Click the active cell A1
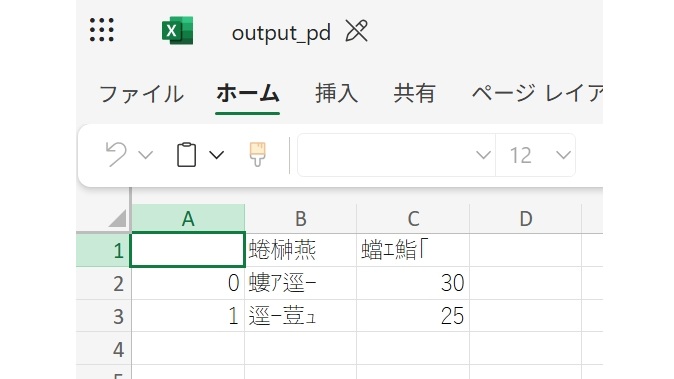The width and height of the screenshot is (674, 379). 188,250
